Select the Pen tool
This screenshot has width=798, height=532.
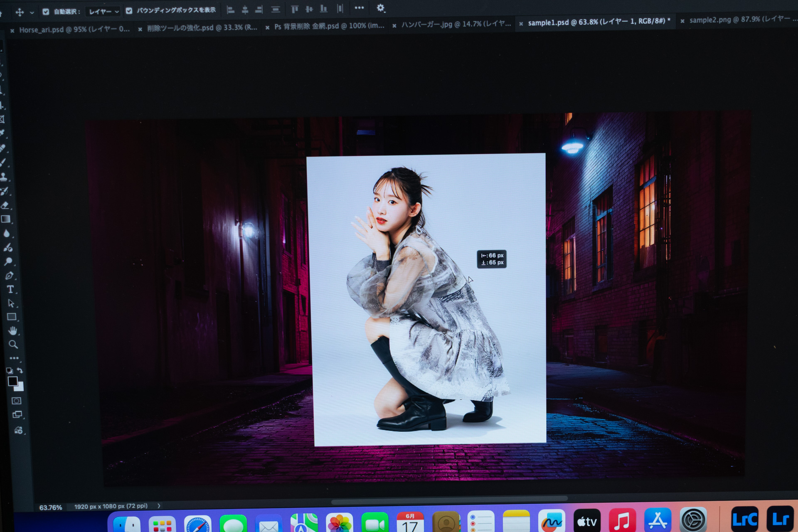9,276
